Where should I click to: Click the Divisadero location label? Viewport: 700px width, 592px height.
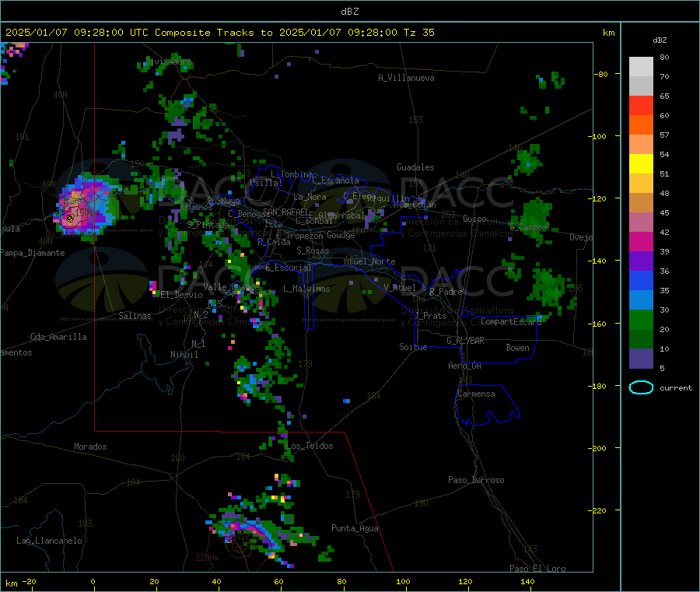click(x=169, y=61)
